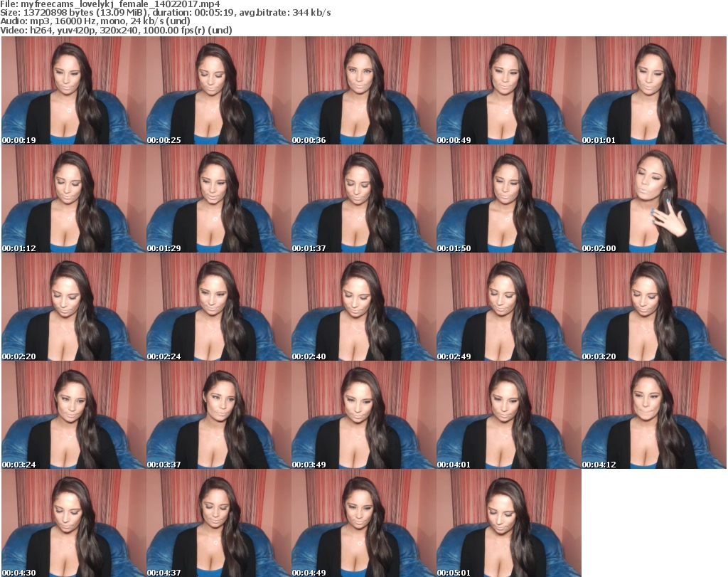Select the thumbnail stamped 00:01:12
The image size is (728, 577).
point(74,198)
